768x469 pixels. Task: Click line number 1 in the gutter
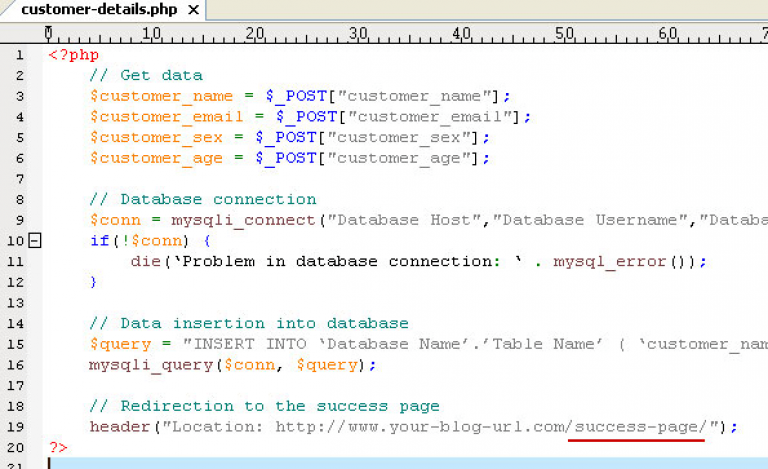(20, 54)
